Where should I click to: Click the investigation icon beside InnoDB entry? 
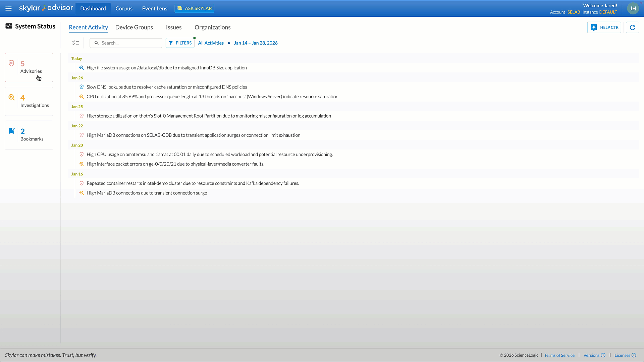pos(81,68)
